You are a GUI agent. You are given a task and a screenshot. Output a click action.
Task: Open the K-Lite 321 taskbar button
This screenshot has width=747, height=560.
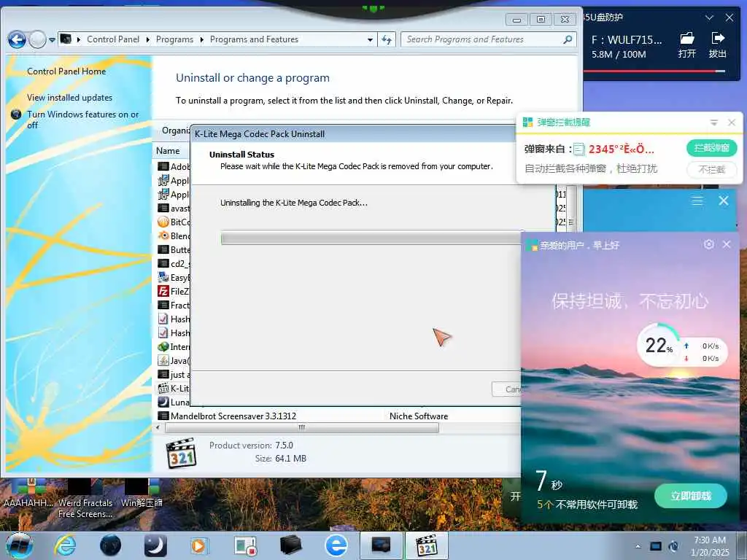(x=426, y=545)
